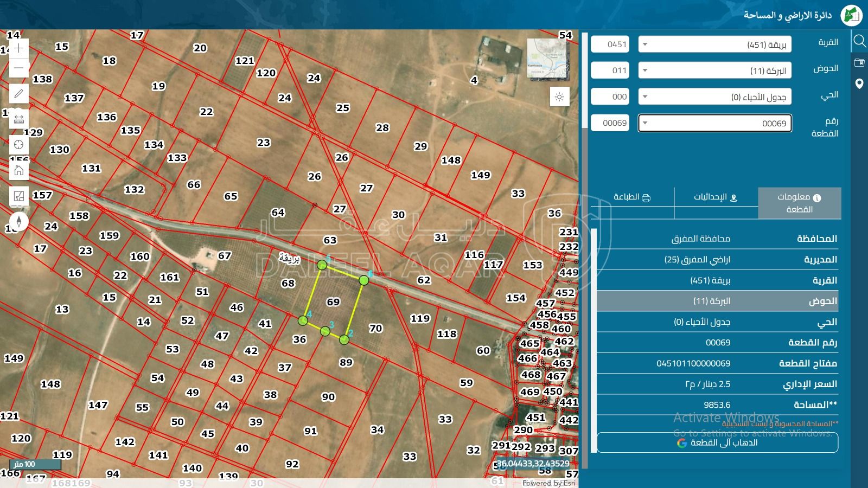Reset map orientation with compass
868x488 pixels.
[x=19, y=222]
